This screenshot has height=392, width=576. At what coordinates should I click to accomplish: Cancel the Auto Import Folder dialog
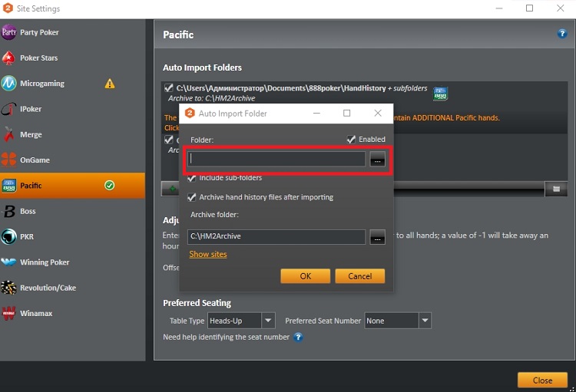pyautogui.click(x=360, y=276)
